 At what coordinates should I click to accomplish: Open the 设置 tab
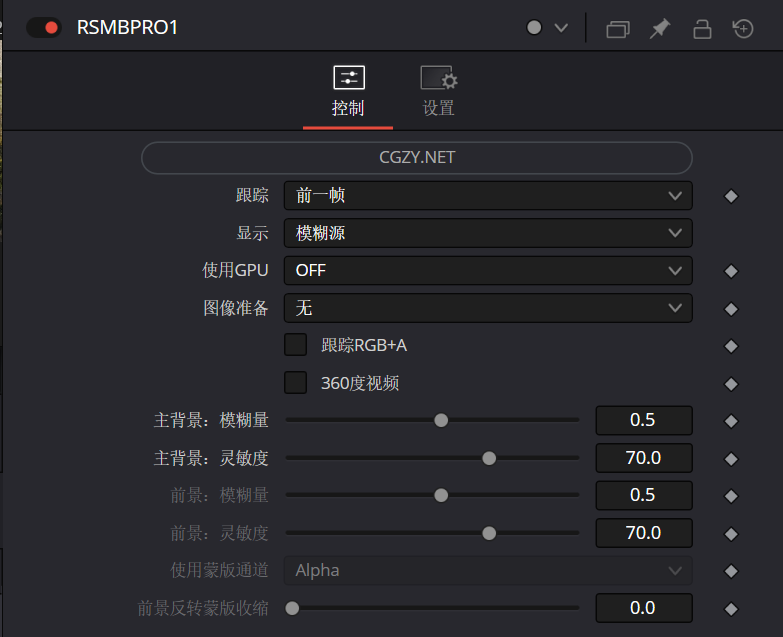click(x=438, y=92)
